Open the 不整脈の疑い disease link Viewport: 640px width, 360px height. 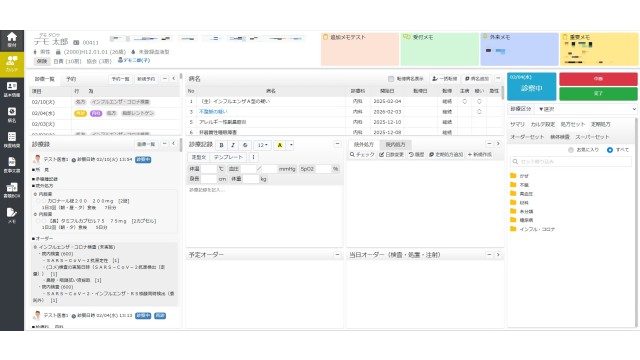pos(213,111)
